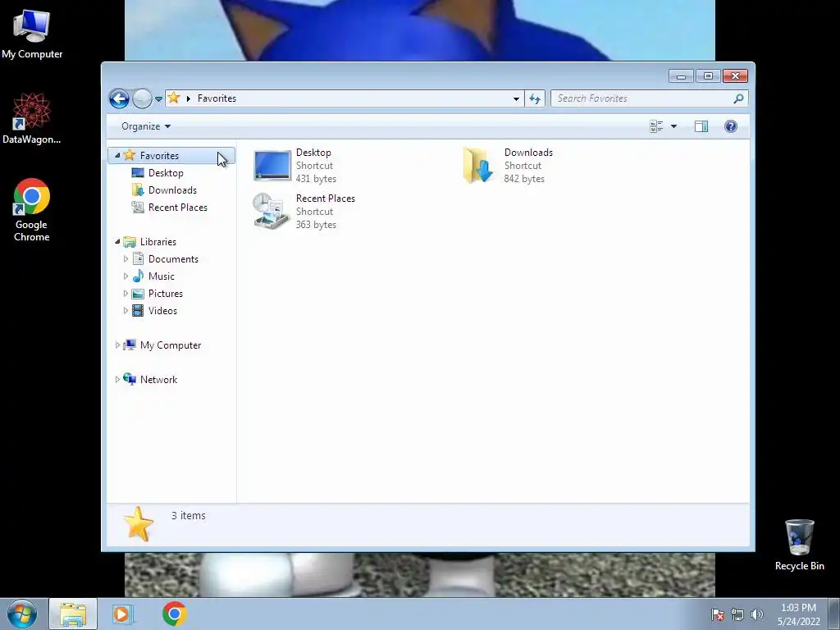
Task: Open the Windows Start menu
Action: coord(22,614)
